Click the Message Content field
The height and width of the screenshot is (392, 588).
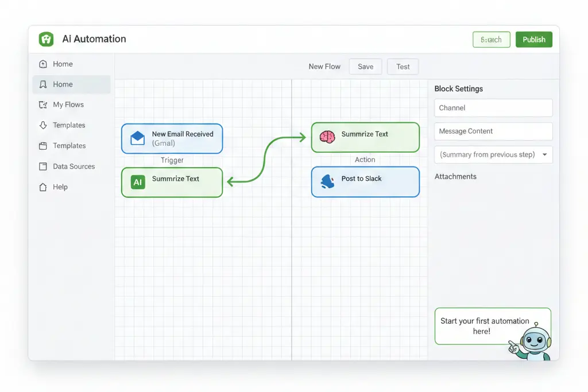(x=493, y=131)
